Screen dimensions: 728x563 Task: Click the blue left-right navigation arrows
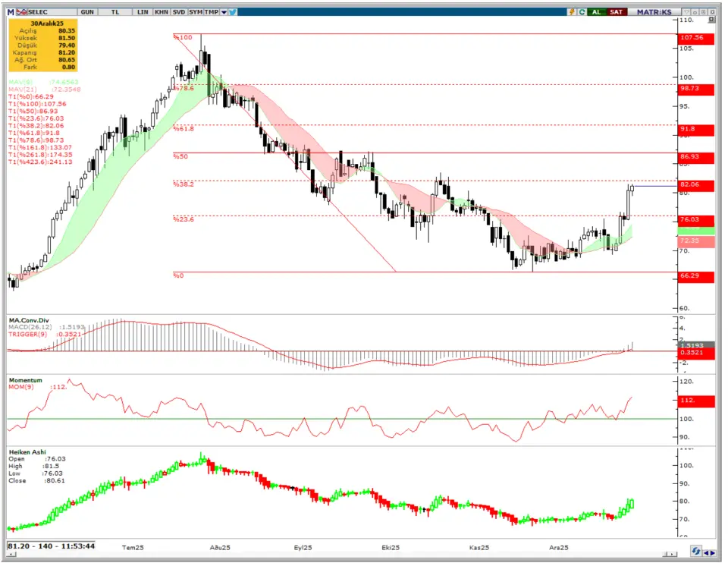coord(711,551)
